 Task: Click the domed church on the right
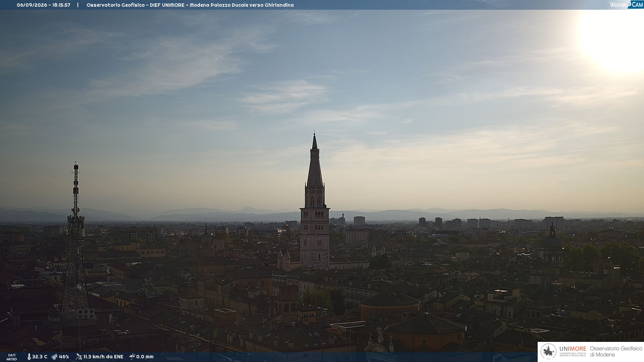pyautogui.click(x=552, y=245)
